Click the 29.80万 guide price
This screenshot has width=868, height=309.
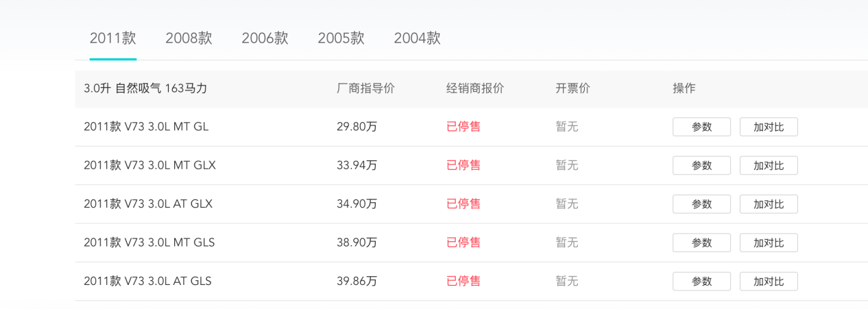coord(357,127)
